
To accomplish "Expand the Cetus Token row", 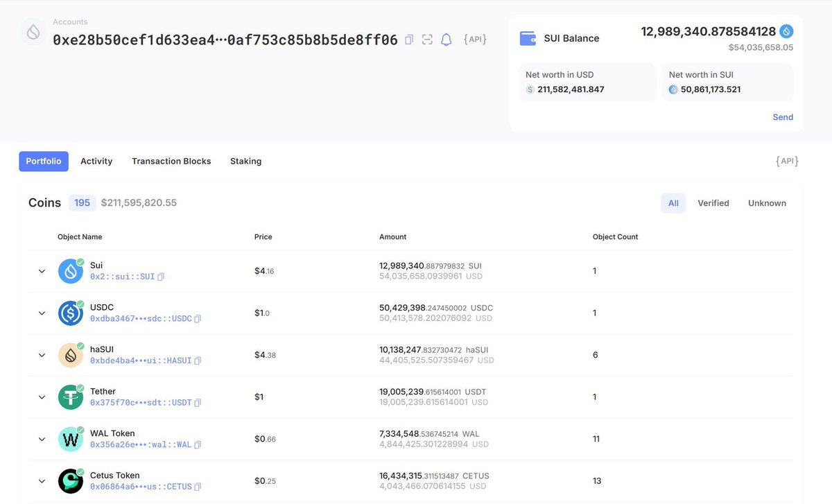I will coord(42,481).
